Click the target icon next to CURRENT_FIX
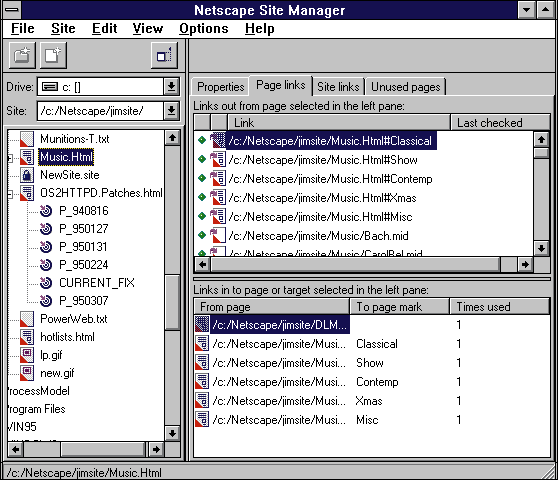Image resolution: width=558 pixels, height=480 pixels. (46, 283)
